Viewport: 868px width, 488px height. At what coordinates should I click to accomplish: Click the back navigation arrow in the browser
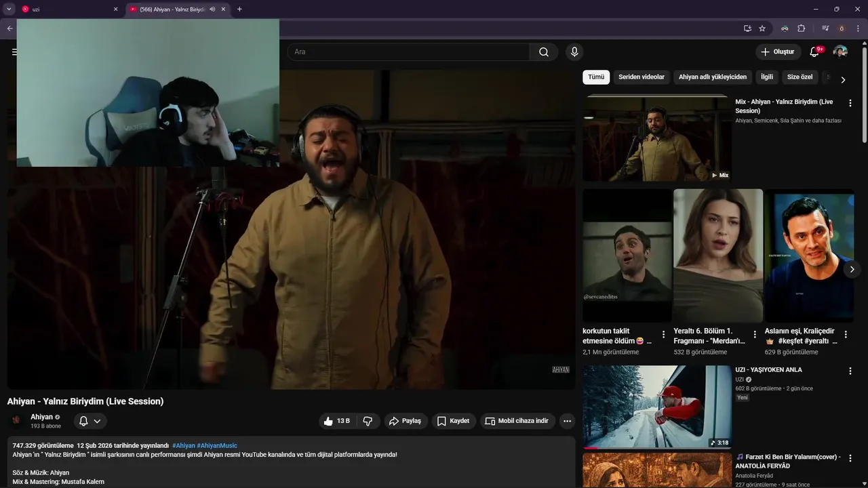click(x=9, y=28)
